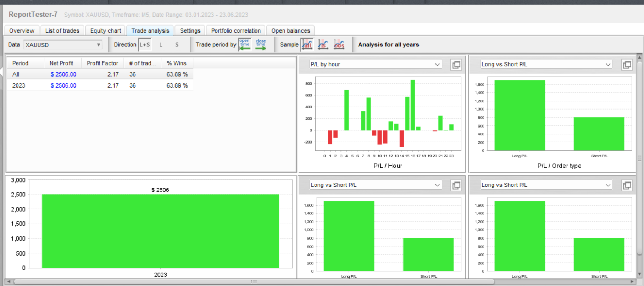Image resolution: width=644 pixels, height=286 pixels.
Task: Switch to the Equity chart tab
Action: pos(106,31)
